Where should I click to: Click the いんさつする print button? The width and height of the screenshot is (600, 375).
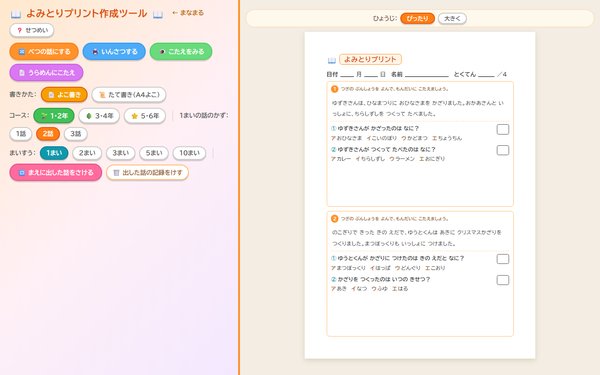coord(114,51)
